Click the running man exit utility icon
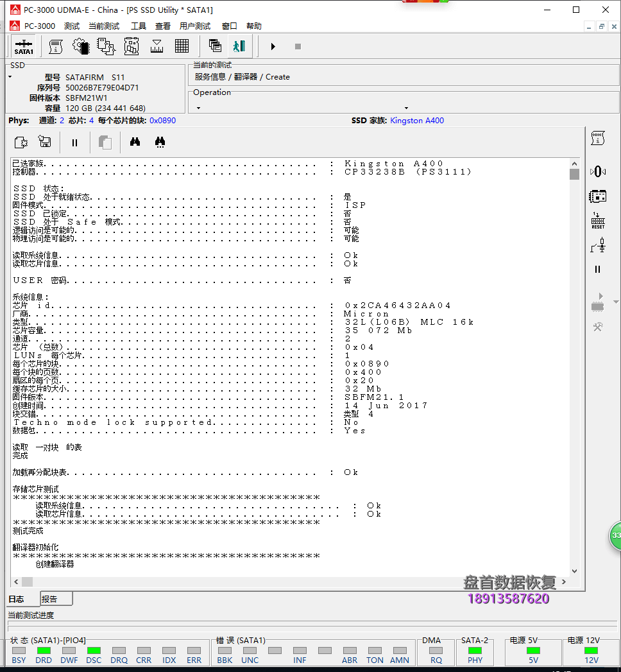621x672 pixels. coord(239,46)
